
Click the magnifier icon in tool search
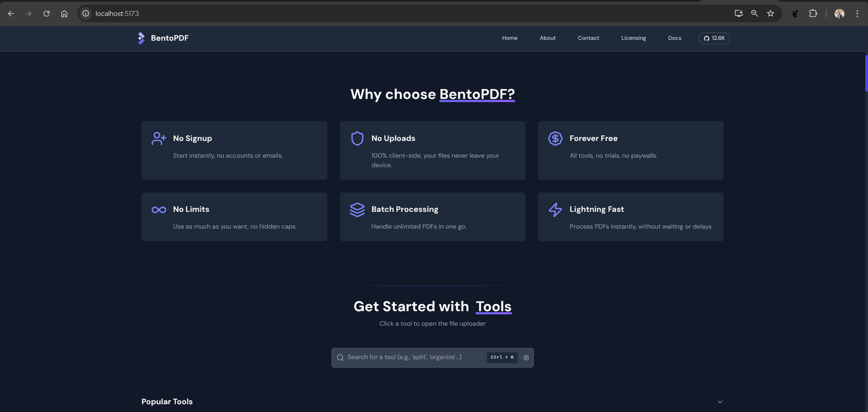tap(340, 358)
